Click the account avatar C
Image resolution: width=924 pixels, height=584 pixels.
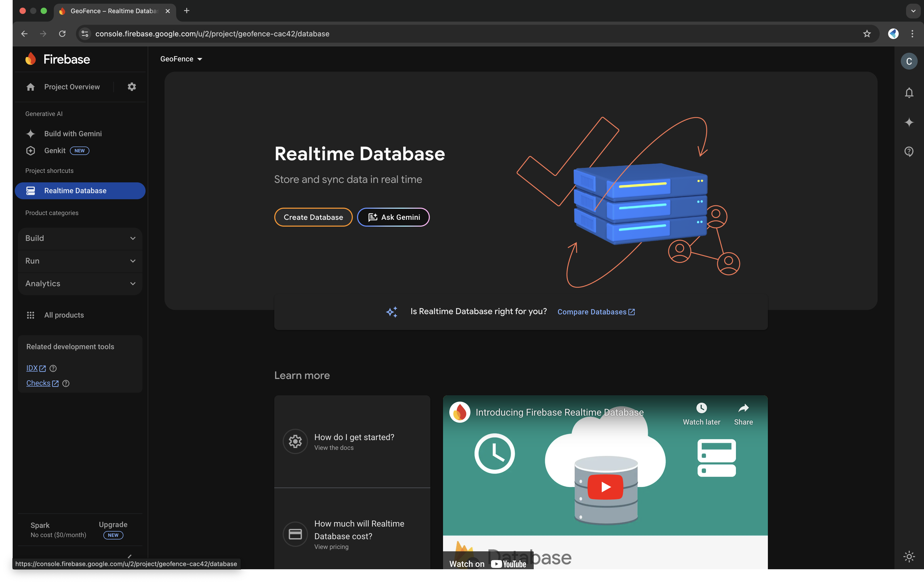[x=909, y=61]
